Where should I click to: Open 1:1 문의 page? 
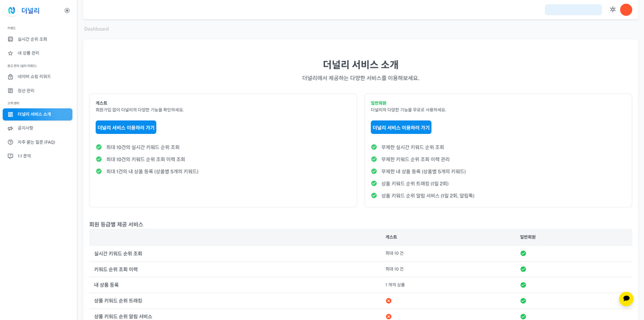click(37, 156)
